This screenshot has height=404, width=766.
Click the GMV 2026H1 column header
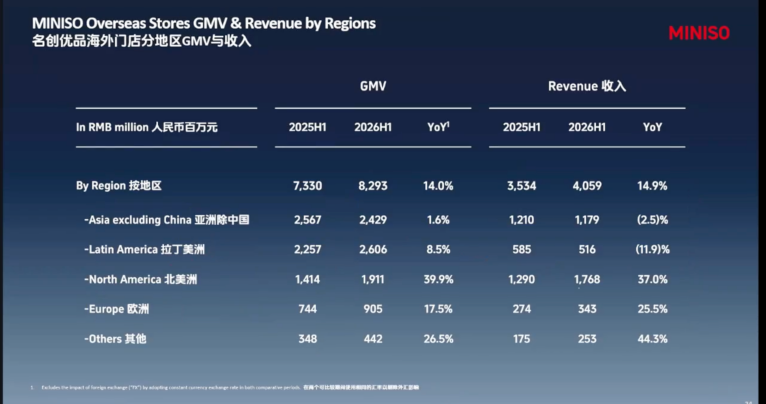pos(373,128)
